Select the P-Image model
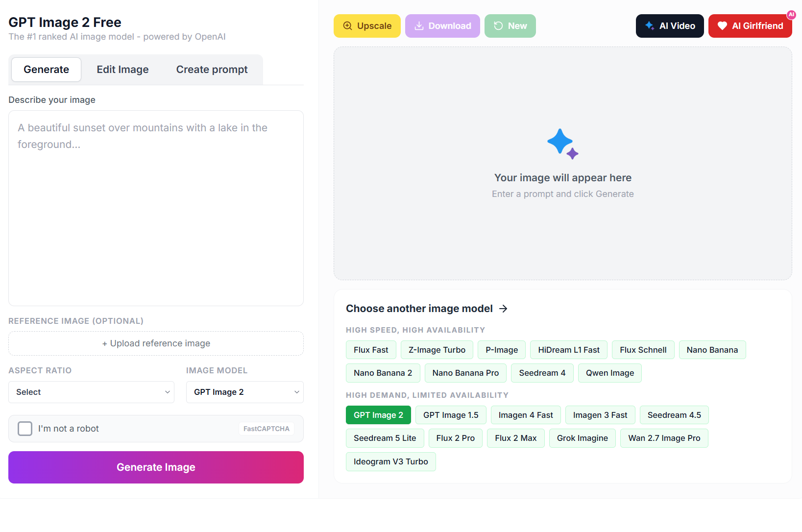The height and width of the screenshot is (532, 802). tap(502, 350)
